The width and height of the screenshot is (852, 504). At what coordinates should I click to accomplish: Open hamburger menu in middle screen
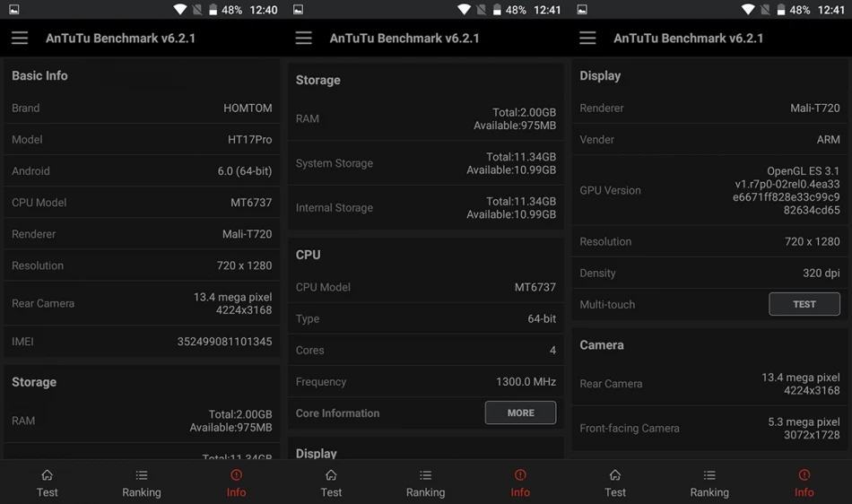click(304, 38)
